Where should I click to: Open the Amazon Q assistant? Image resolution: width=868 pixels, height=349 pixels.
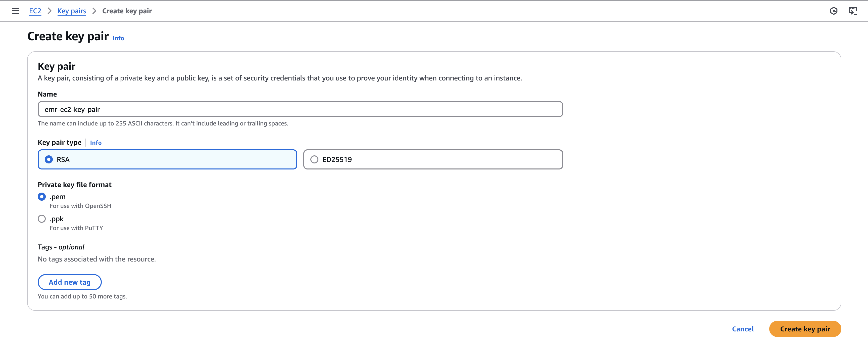coord(834,11)
